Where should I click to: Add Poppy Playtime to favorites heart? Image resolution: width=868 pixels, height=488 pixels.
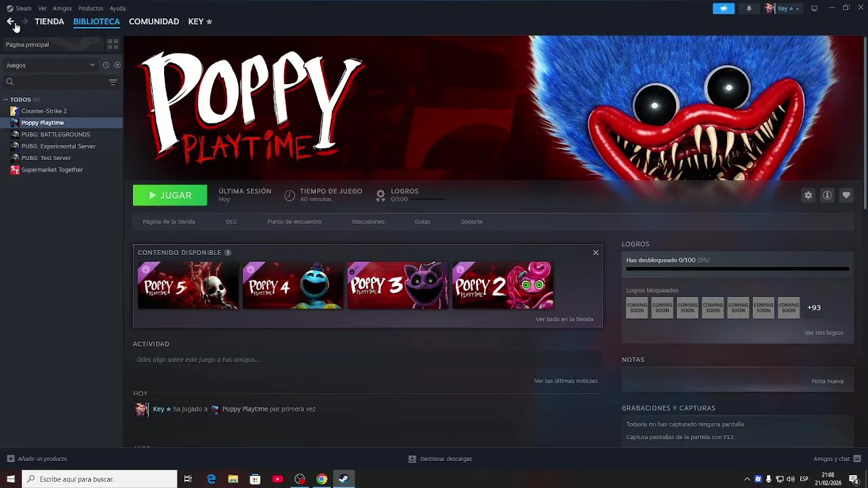(x=846, y=195)
